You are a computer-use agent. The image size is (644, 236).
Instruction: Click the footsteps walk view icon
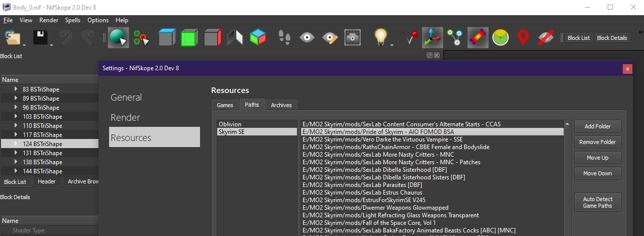coord(284,38)
